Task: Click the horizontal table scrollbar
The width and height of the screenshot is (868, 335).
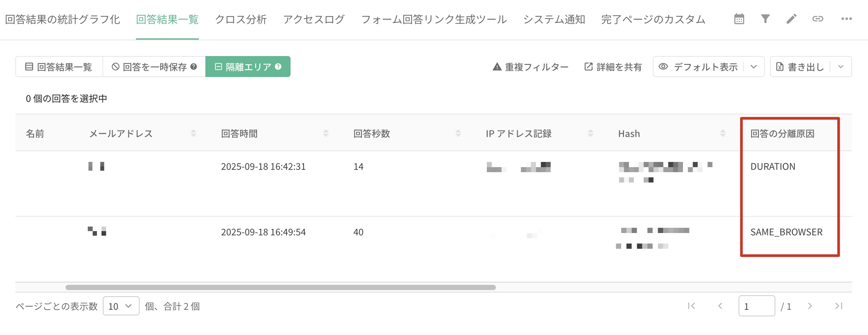Action: pos(280,287)
